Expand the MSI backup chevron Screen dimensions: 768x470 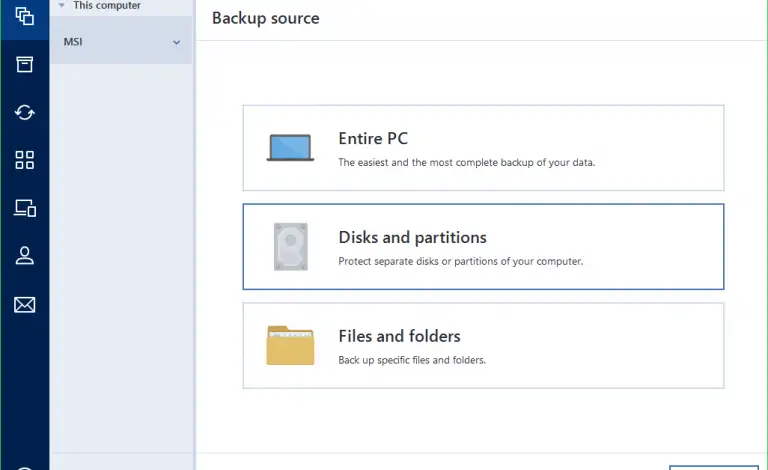(177, 42)
